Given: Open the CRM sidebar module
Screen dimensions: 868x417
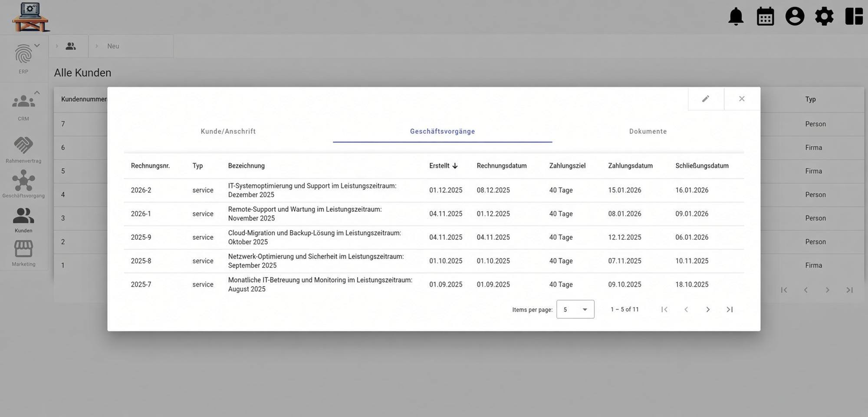Looking at the screenshot, I should (x=23, y=107).
